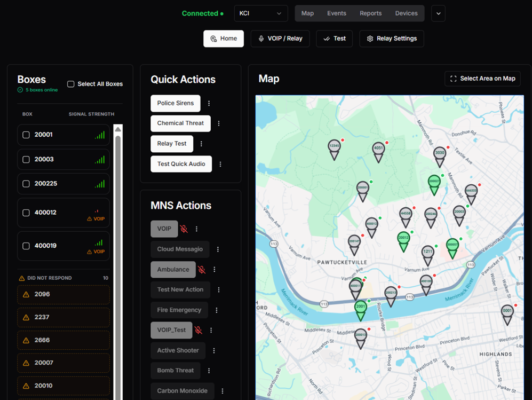Select the 20010 did-not-respond row
Viewport: 532px width, 400px height.
63,386
